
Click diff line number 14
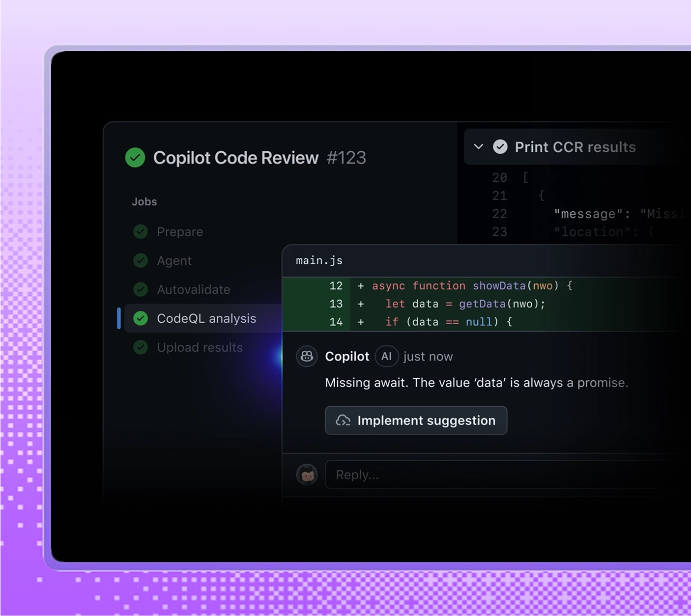(336, 322)
